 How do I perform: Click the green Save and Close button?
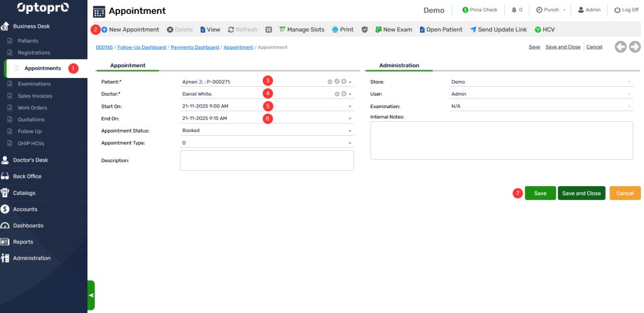coord(580,194)
